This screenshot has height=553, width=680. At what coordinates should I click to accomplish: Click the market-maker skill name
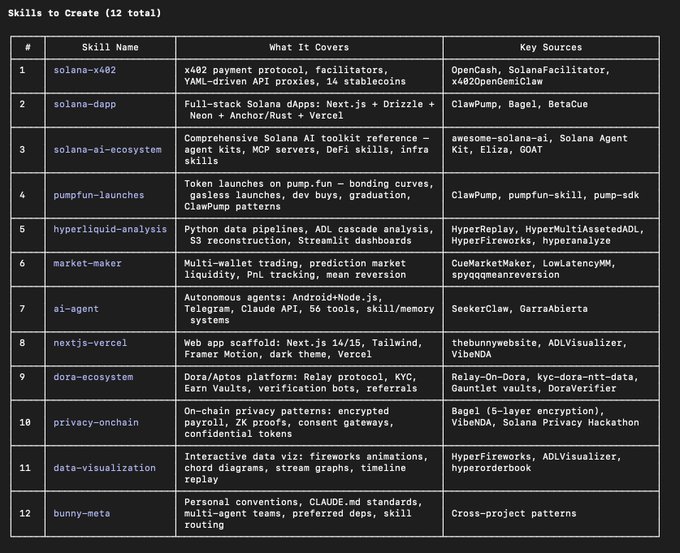tap(89, 263)
